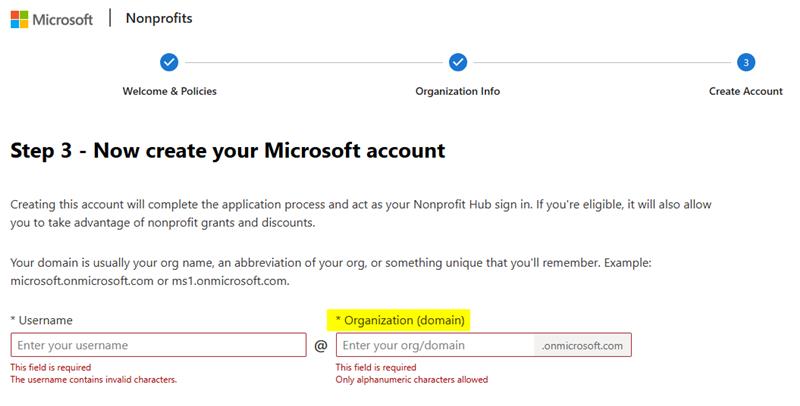800x406 pixels.
Task: Click the highlighted Organization (domain) label
Action: click(x=400, y=320)
